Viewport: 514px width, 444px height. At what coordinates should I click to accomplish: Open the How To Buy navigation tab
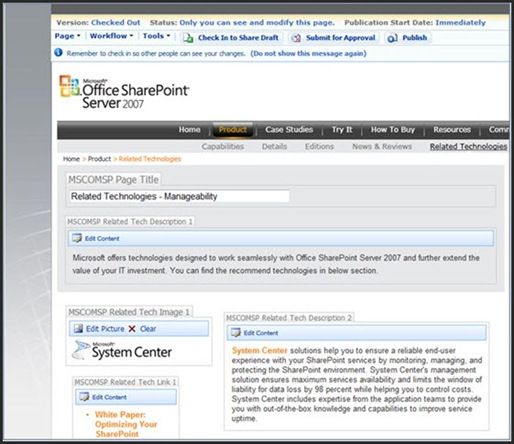coord(393,129)
